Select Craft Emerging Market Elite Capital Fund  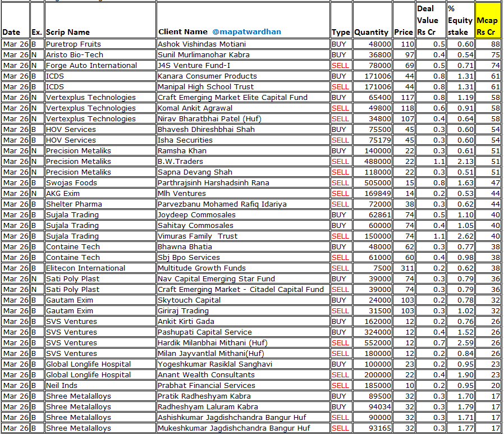pyautogui.click(x=243, y=97)
